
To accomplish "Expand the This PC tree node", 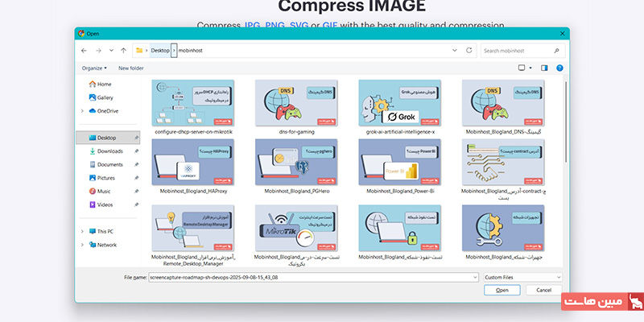I will pyautogui.click(x=82, y=231).
